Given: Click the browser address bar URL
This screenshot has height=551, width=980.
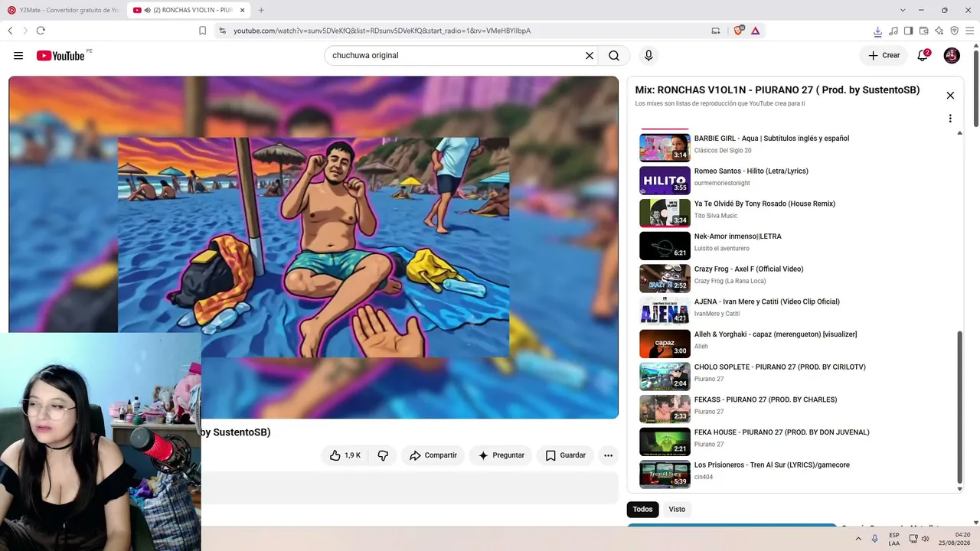Looking at the screenshot, I should [x=381, y=31].
